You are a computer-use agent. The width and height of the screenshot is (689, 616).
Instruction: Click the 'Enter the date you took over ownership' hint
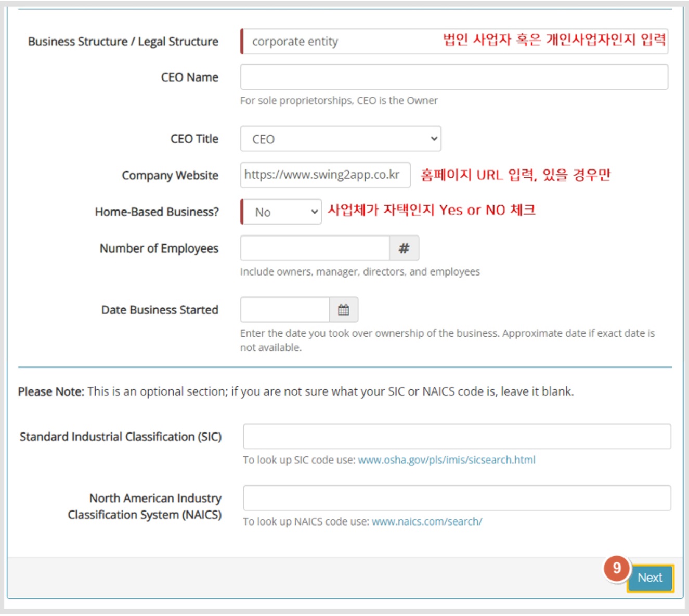[448, 340]
